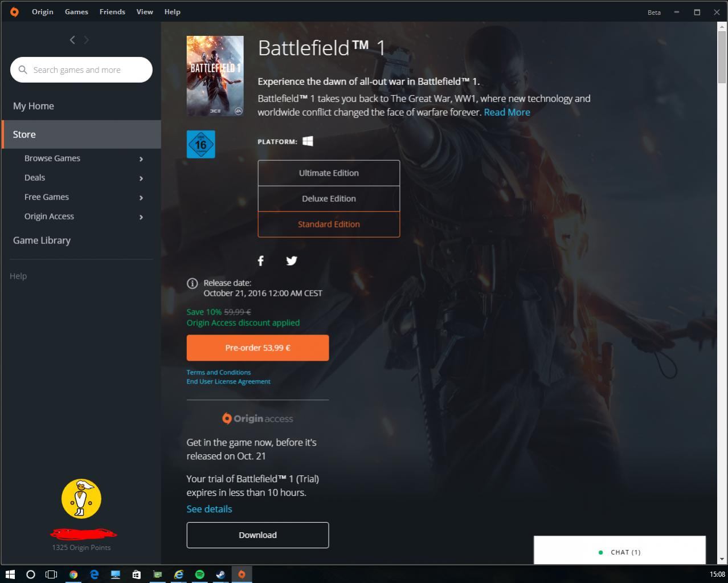728x583 pixels.
Task: Click the scrollbar down arrow
Action: pos(722,560)
